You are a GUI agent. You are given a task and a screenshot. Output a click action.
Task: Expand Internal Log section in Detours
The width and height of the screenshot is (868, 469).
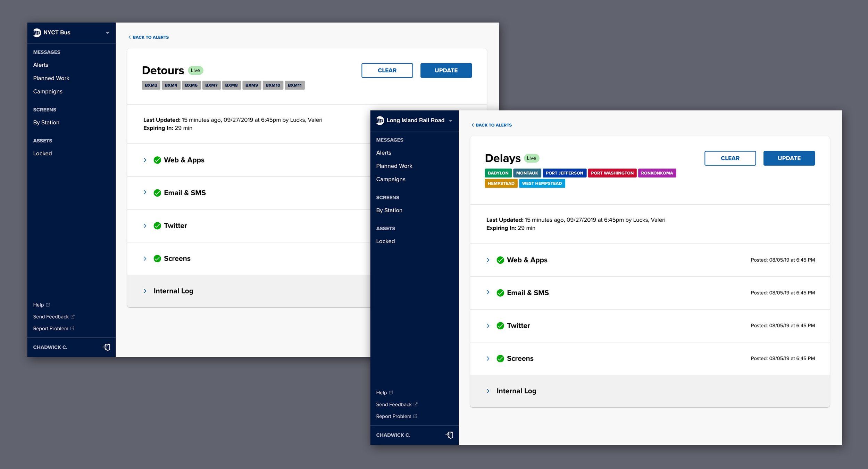[145, 291]
